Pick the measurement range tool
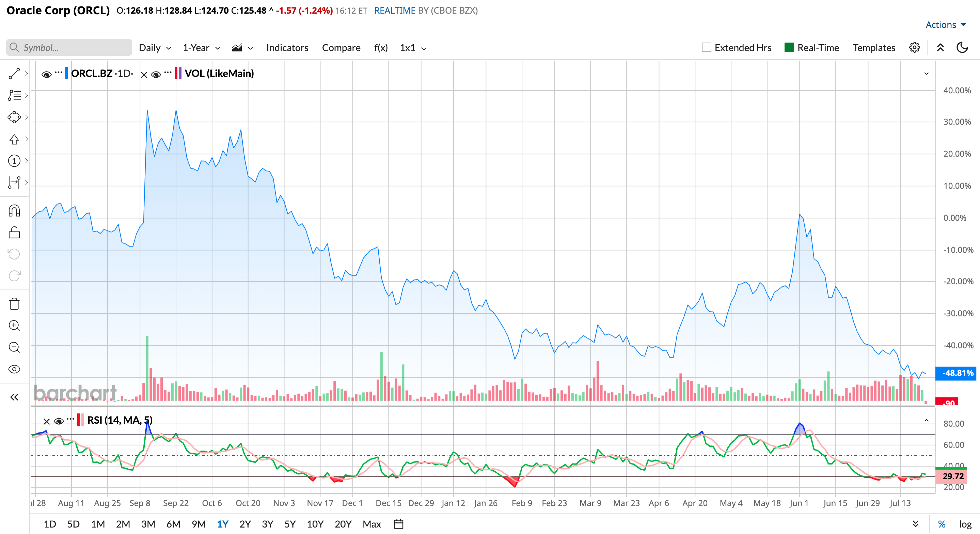Image resolution: width=980 pixels, height=534 pixels. 14,182
